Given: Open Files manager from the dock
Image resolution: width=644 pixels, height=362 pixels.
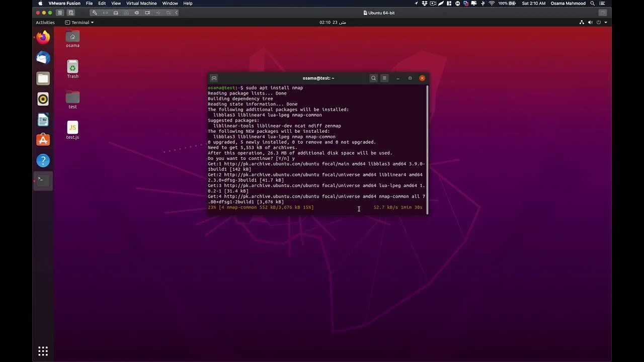Looking at the screenshot, I should (x=43, y=78).
